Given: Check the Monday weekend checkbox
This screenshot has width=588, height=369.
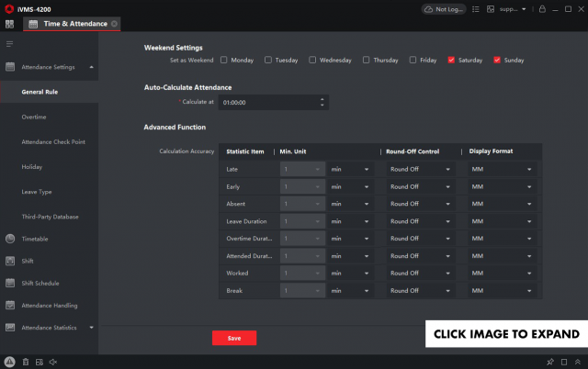Looking at the screenshot, I should pyautogui.click(x=224, y=60).
